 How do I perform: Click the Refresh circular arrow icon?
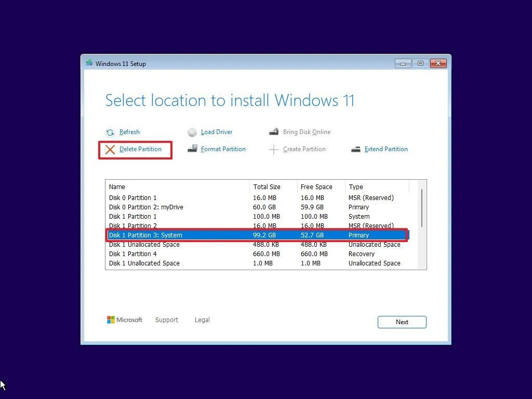[110, 132]
